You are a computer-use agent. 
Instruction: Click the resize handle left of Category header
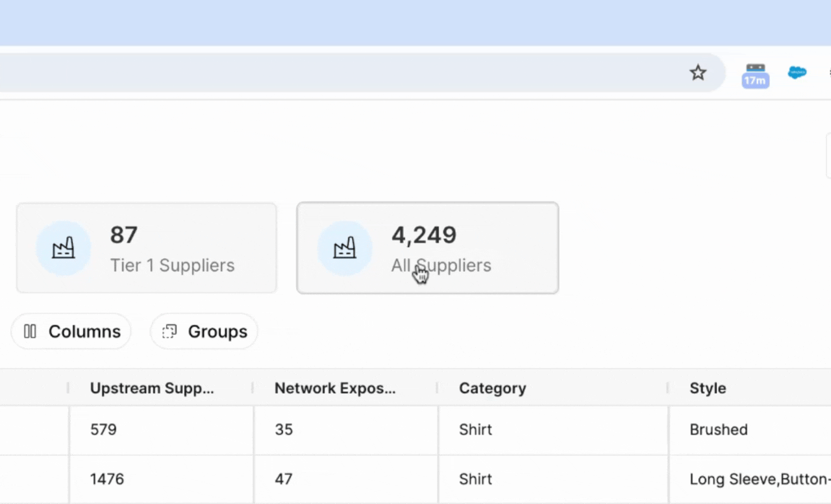438,388
